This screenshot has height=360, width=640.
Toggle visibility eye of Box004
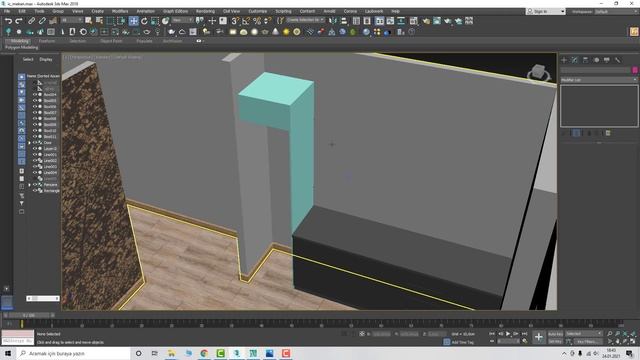[x=35, y=94]
